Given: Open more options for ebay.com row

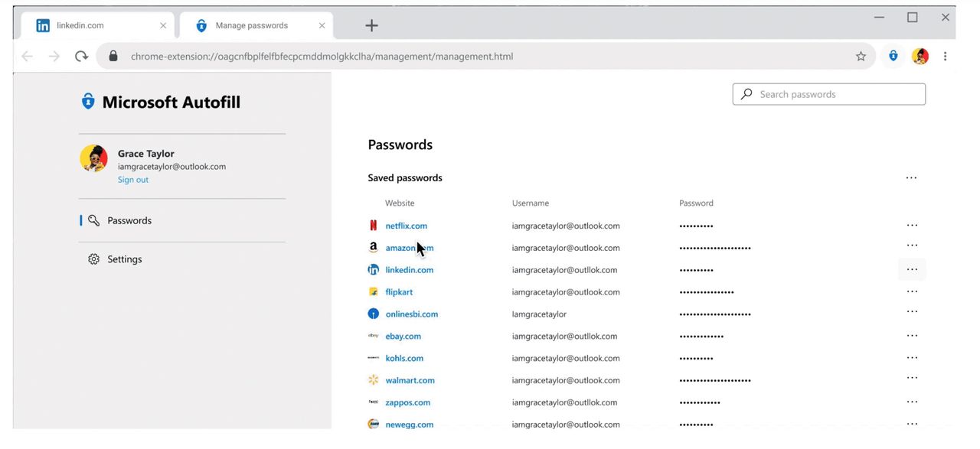Looking at the screenshot, I should coord(912,335).
